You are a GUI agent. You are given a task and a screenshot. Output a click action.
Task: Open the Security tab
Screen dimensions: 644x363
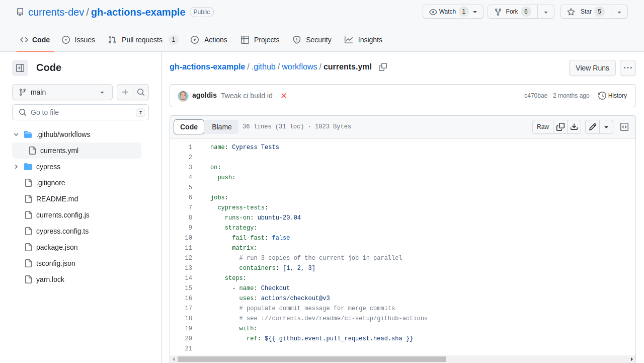click(312, 40)
